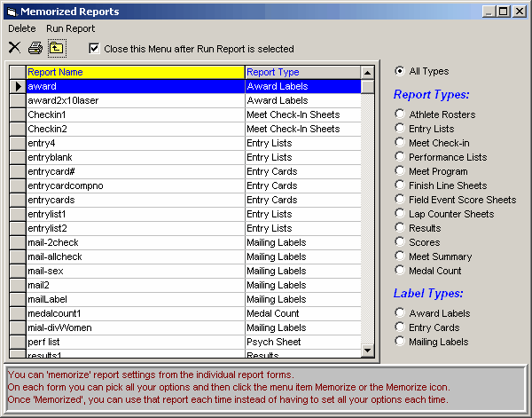The height and width of the screenshot is (418, 532).
Task: Select the 'entrylist2' report name
Action: tap(136, 229)
